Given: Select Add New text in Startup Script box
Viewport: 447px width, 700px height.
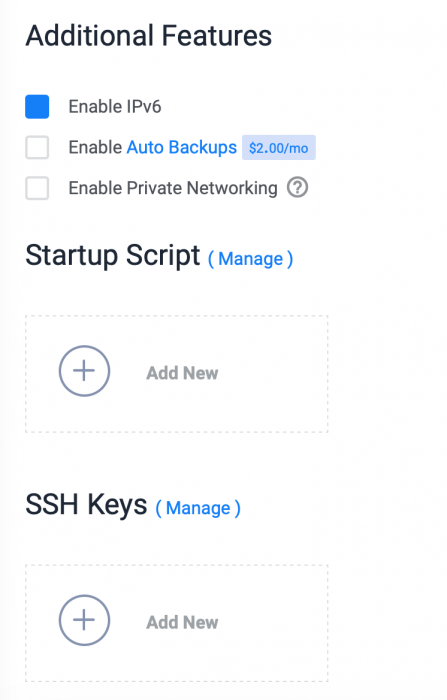Looking at the screenshot, I should click(x=182, y=373).
